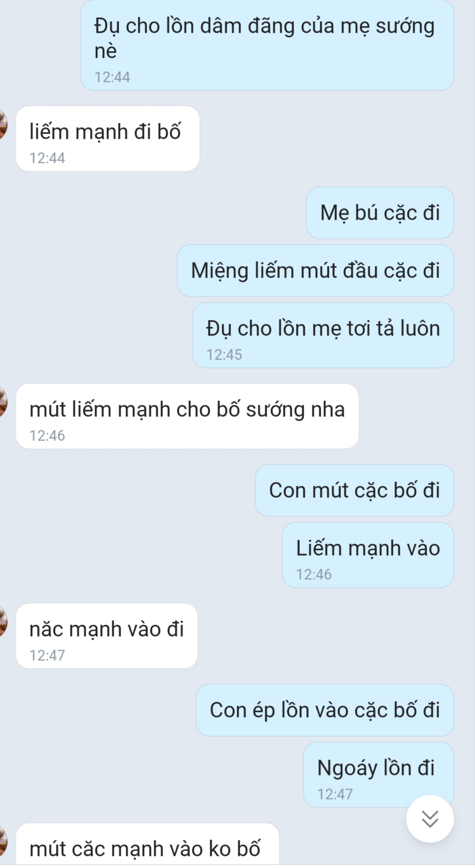Open sender avatar beside incoming 12:46 message
Viewport: 475px width, 868px height.
[3, 402]
